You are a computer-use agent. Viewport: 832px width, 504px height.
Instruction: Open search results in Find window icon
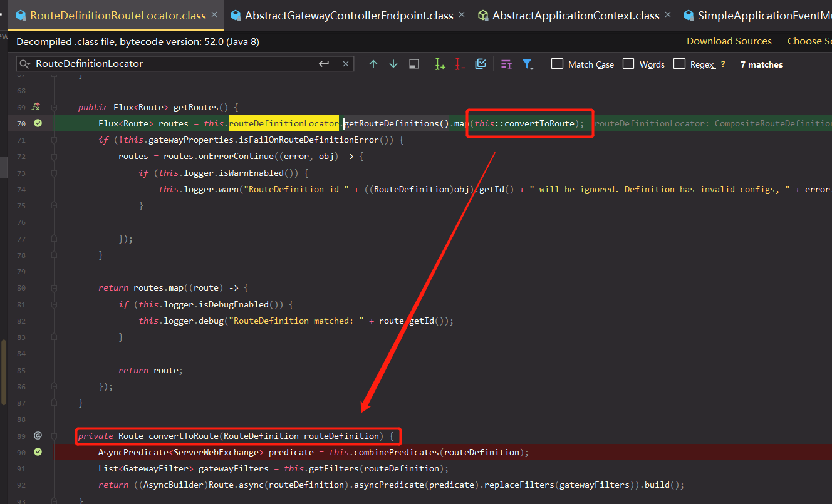pyautogui.click(x=506, y=64)
